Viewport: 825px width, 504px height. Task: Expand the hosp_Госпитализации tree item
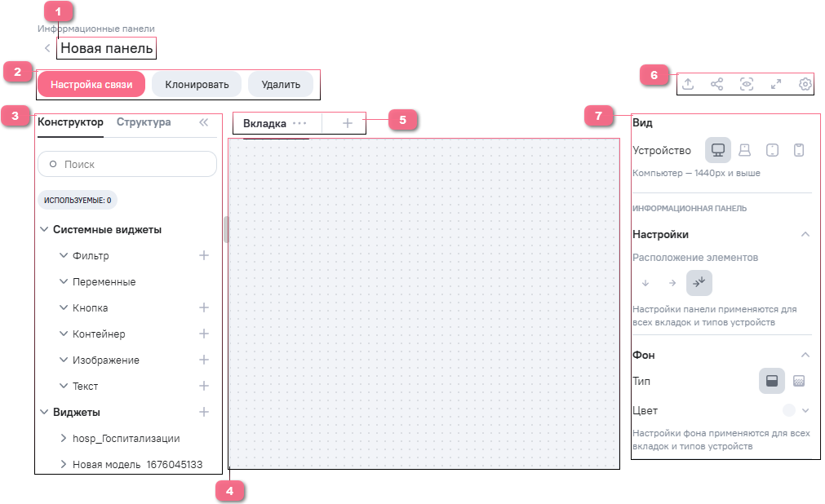coord(64,439)
